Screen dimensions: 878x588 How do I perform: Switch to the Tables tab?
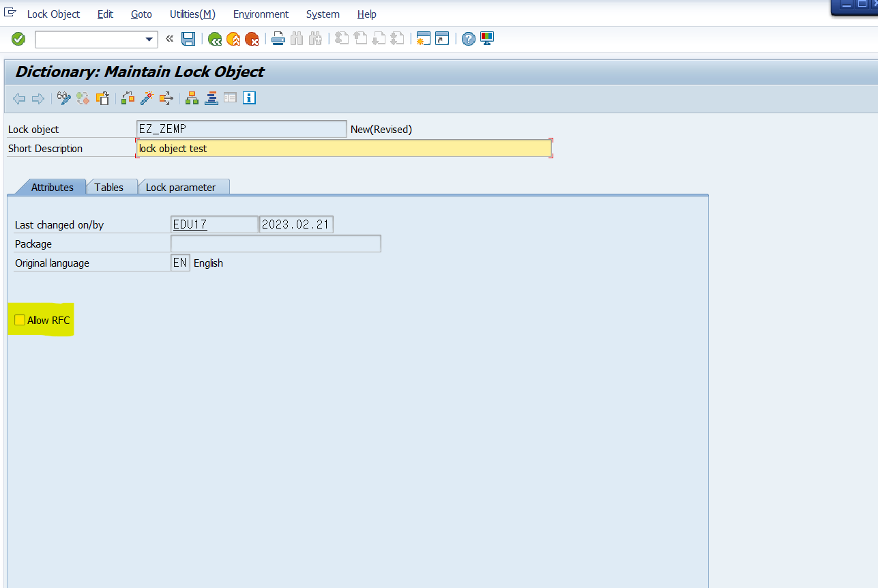pyautogui.click(x=109, y=187)
